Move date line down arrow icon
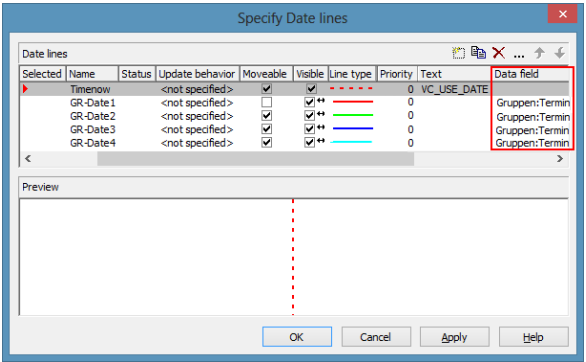The width and height of the screenshot is (586, 362). tap(559, 53)
